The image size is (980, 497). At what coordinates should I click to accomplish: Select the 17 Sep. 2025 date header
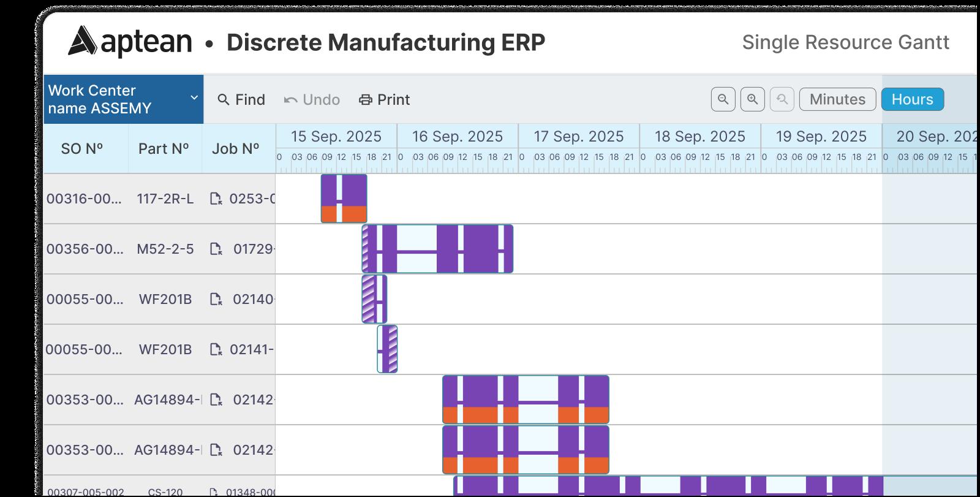(x=579, y=136)
